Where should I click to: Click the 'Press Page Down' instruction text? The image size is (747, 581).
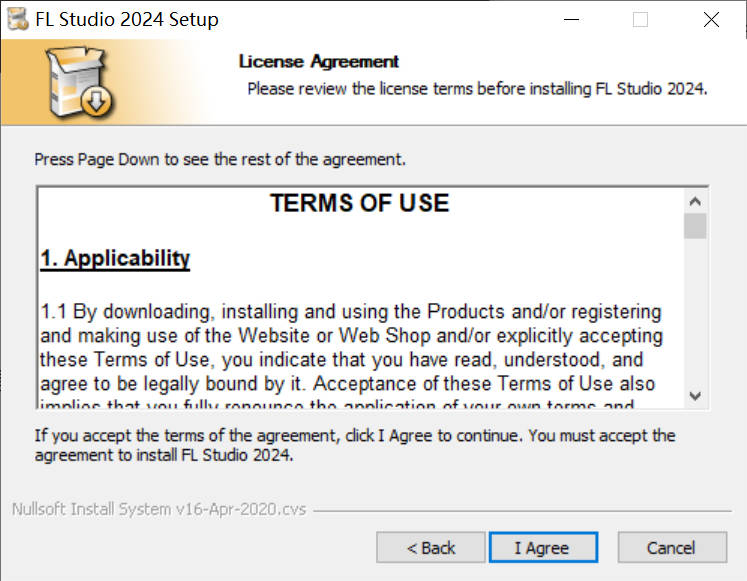pyautogui.click(x=220, y=159)
